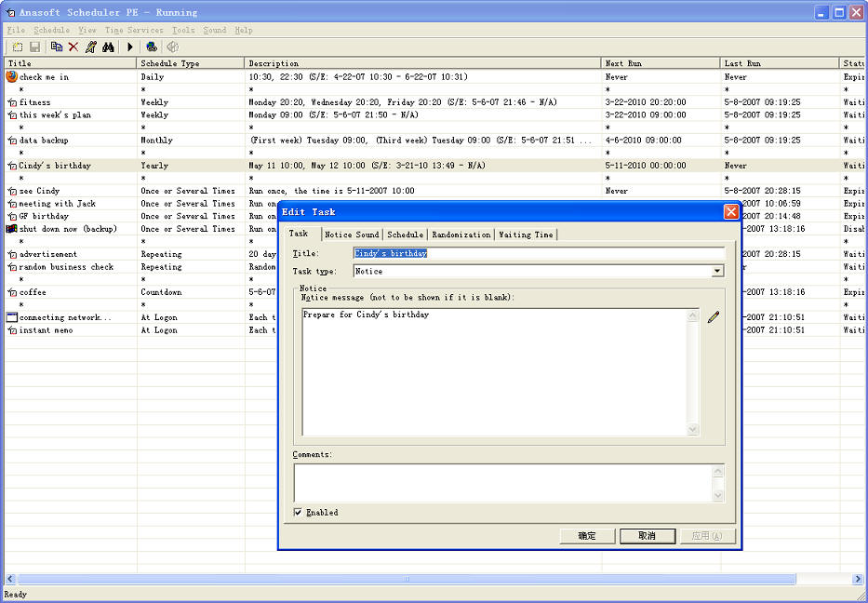Screen dimensions: 868x603
Task: Switch to the Randomization tab
Action: (460, 234)
